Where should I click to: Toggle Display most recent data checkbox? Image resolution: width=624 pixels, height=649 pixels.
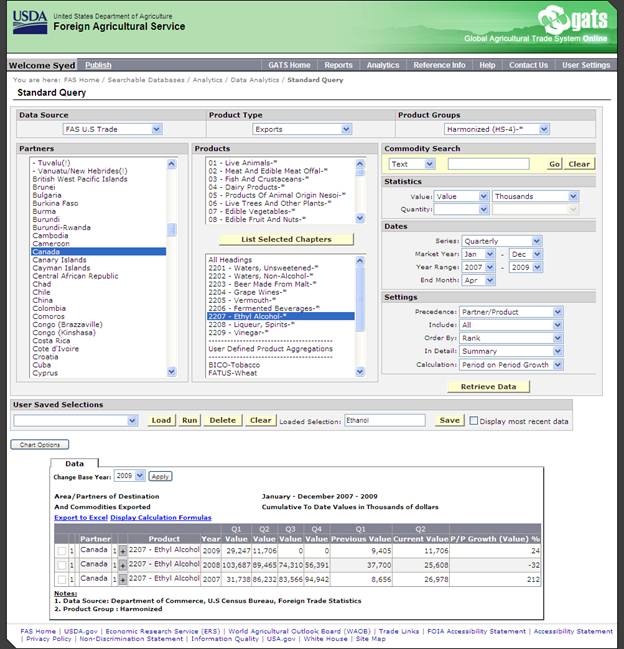tap(474, 421)
